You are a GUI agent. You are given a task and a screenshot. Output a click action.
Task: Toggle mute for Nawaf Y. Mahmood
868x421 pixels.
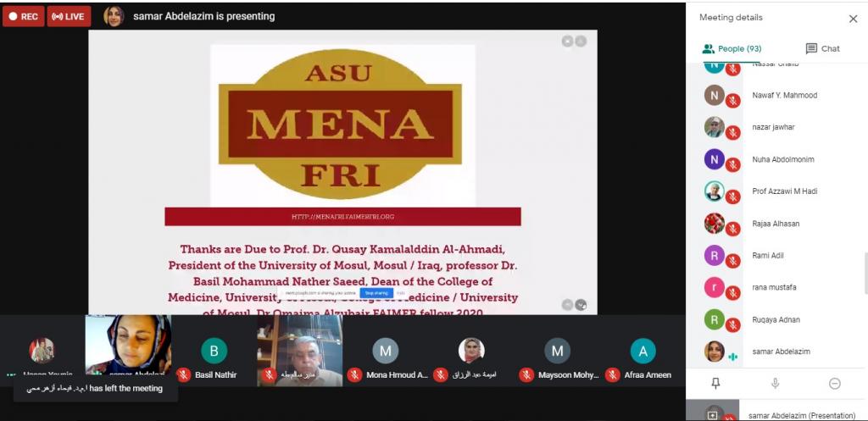733,101
